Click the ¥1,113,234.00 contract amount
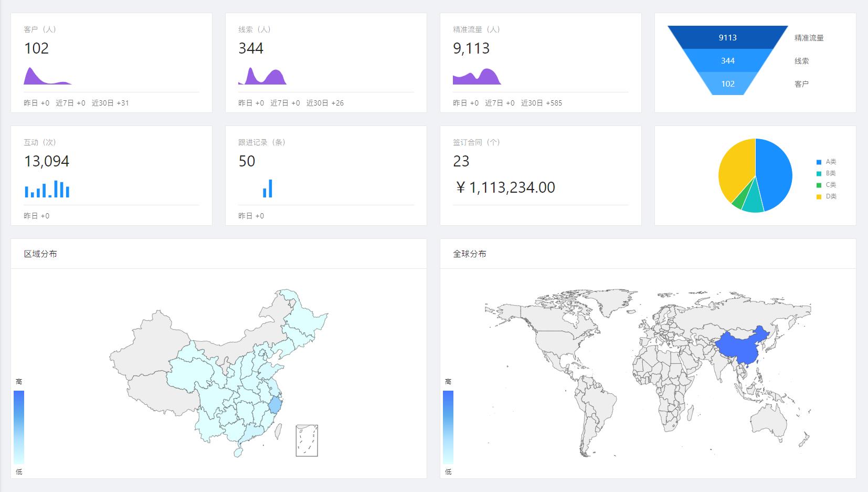The width and height of the screenshot is (868, 492). click(x=506, y=187)
